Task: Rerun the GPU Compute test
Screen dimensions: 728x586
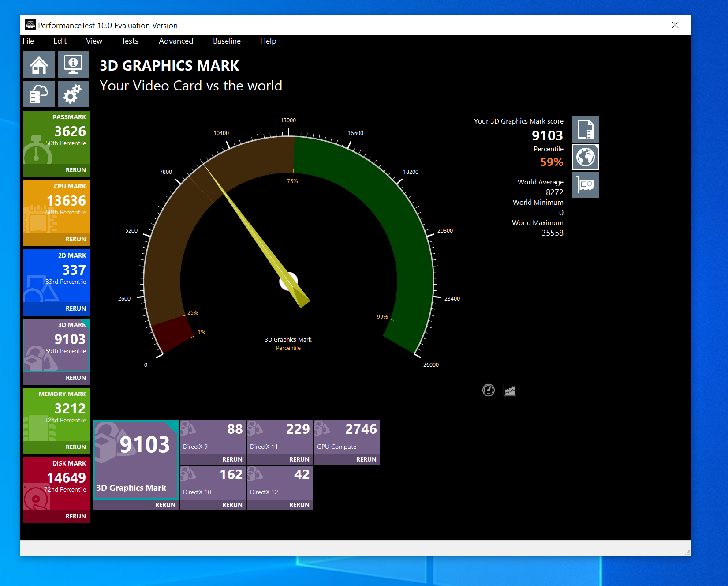Action: pos(366,459)
